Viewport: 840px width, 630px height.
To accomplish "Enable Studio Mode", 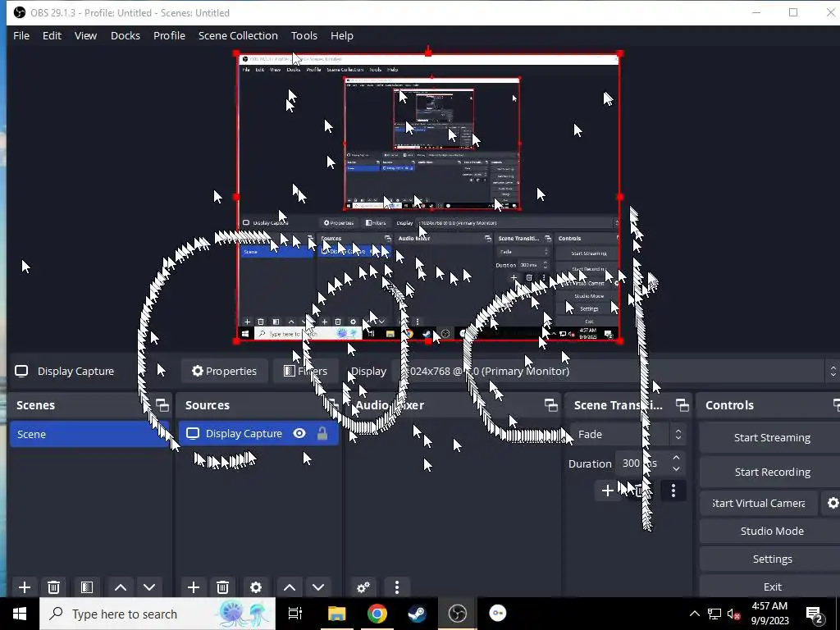I will tap(771, 531).
